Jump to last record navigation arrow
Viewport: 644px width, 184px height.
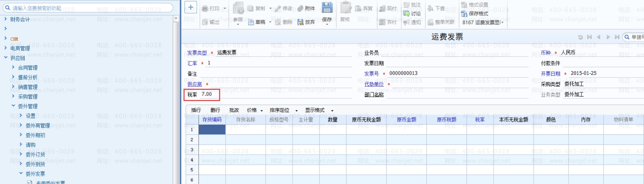pyautogui.click(x=617, y=37)
